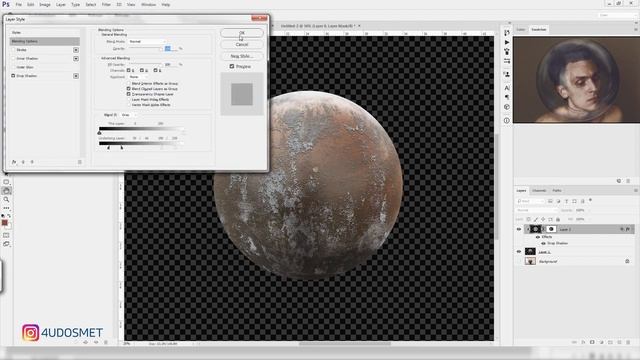Viewport: 640px width, 360px height.
Task: Select Blending Options in styles list
Action: tap(44, 41)
